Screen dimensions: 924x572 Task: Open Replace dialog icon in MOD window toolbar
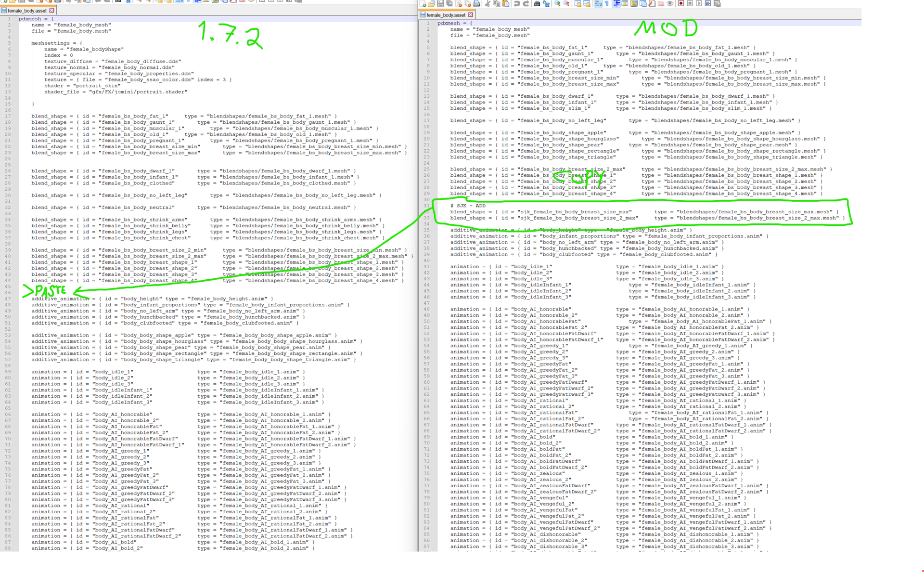(546, 3)
